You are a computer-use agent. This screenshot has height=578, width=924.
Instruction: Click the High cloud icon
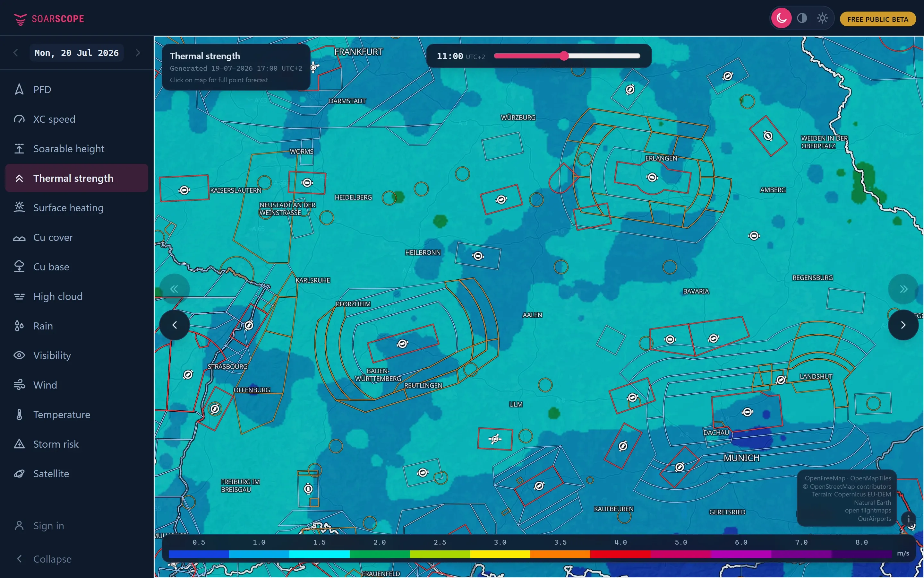coord(19,296)
